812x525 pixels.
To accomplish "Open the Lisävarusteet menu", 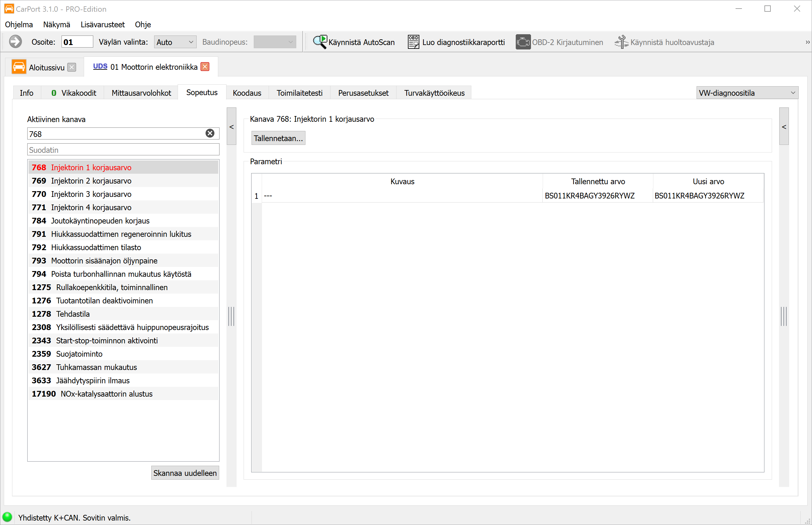I will [103, 24].
